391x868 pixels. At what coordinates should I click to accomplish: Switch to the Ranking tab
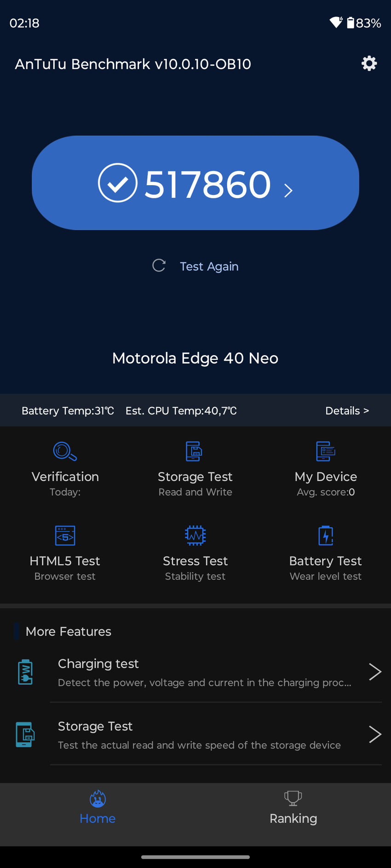click(x=293, y=808)
